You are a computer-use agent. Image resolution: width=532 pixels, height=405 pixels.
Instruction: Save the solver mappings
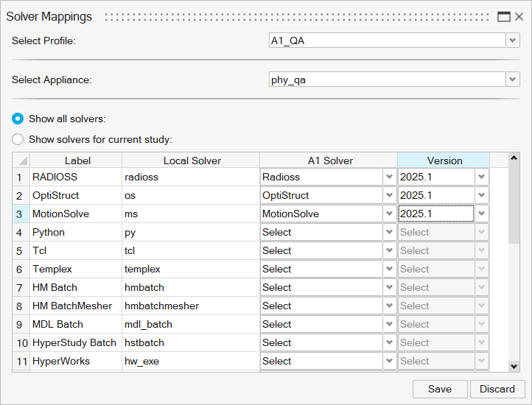[x=439, y=389]
